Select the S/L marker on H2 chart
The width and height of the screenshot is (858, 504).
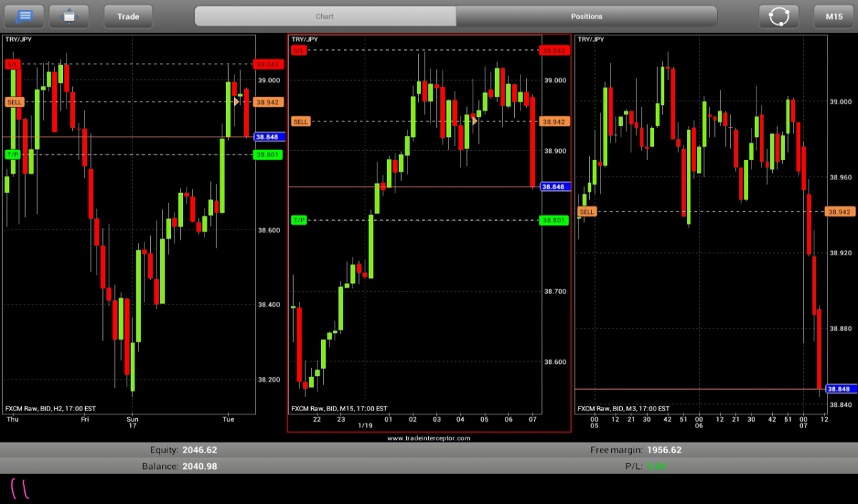tap(13, 64)
